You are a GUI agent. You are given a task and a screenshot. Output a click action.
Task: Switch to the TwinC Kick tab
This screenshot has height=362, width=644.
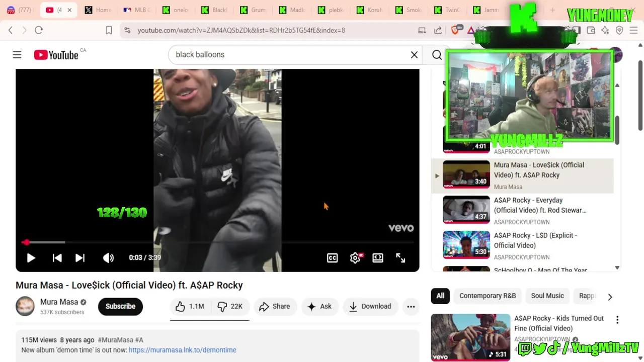(x=447, y=10)
